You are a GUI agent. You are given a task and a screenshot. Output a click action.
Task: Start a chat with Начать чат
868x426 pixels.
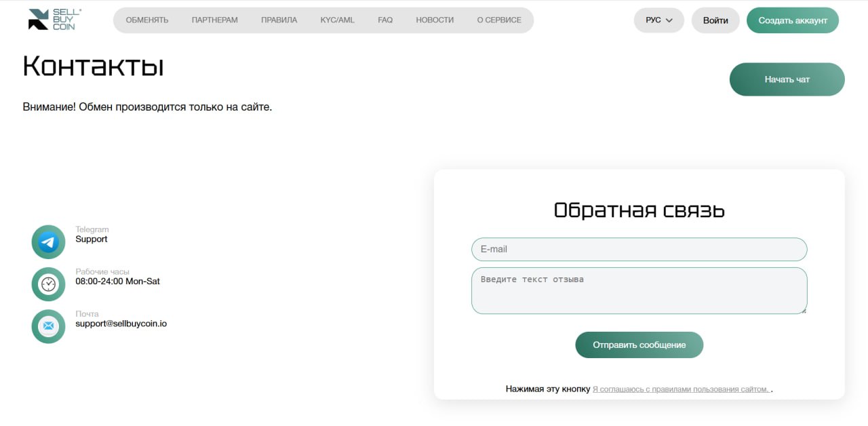point(787,79)
